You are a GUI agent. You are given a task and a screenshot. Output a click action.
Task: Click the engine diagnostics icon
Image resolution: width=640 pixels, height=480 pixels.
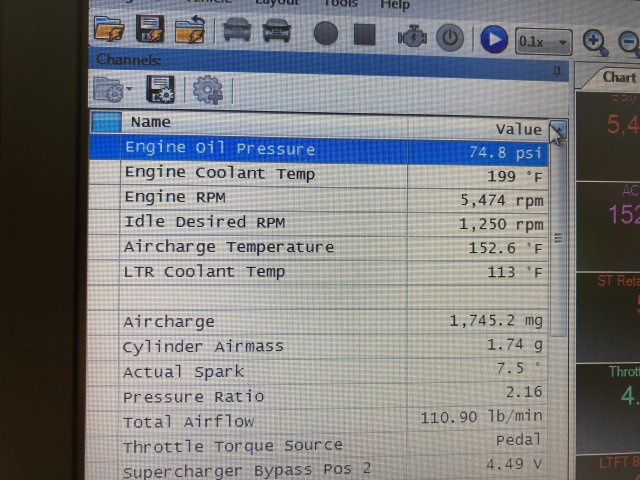pyautogui.click(x=412, y=37)
